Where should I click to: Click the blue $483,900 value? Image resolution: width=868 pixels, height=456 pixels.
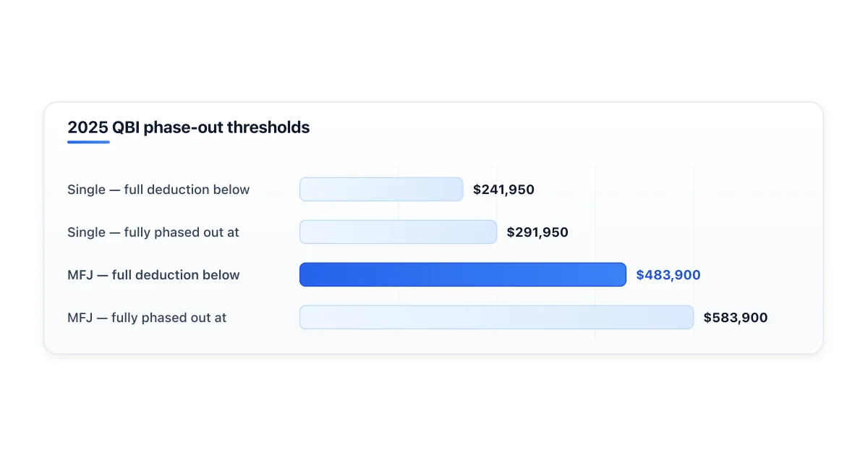[x=668, y=275]
